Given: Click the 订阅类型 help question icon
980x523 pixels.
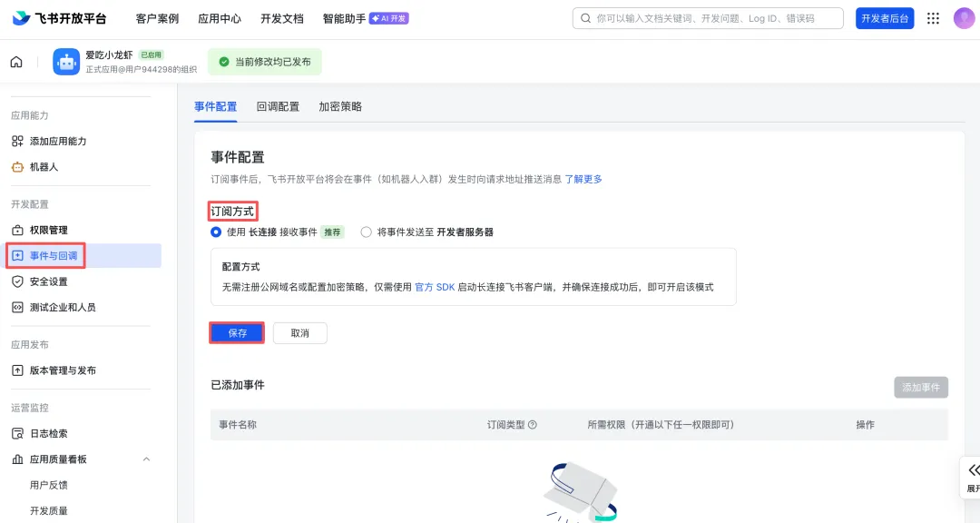Looking at the screenshot, I should (533, 424).
